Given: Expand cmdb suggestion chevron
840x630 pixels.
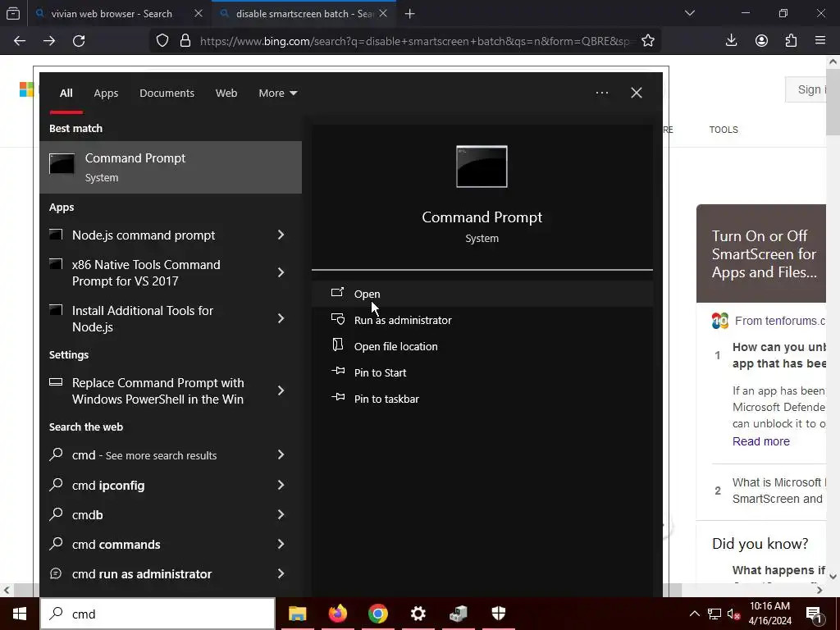Looking at the screenshot, I should click(x=281, y=515).
